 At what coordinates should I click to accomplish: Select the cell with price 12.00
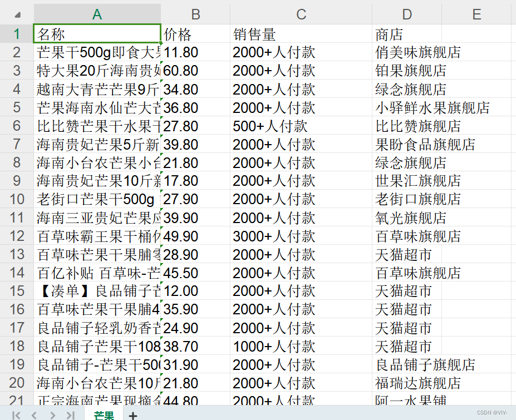195,291
